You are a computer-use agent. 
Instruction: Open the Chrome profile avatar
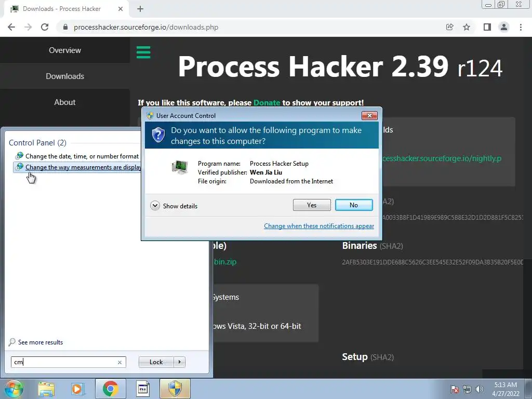[x=504, y=27]
